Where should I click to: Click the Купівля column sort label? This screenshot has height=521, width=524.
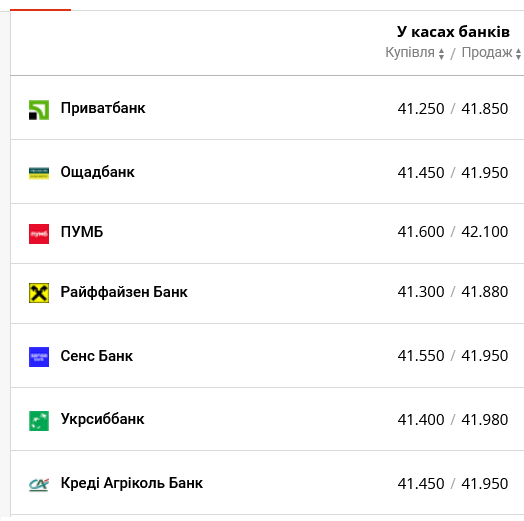tap(410, 52)
